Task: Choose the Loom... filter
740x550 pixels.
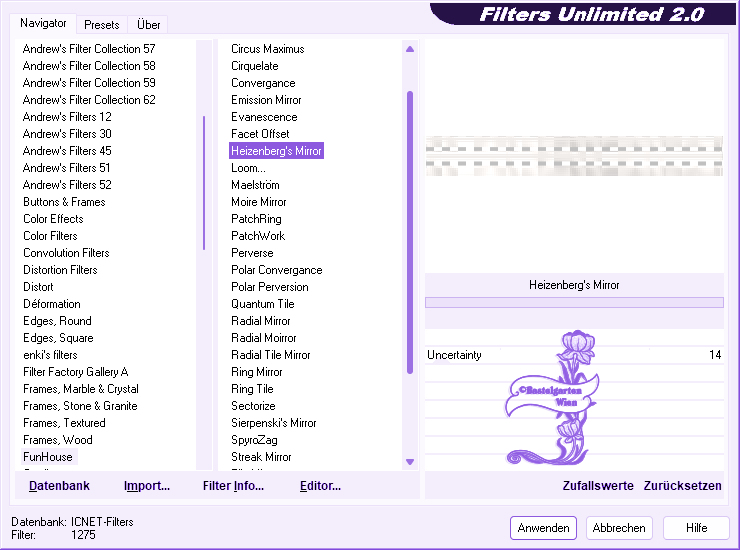Action: tap(248, 168)
